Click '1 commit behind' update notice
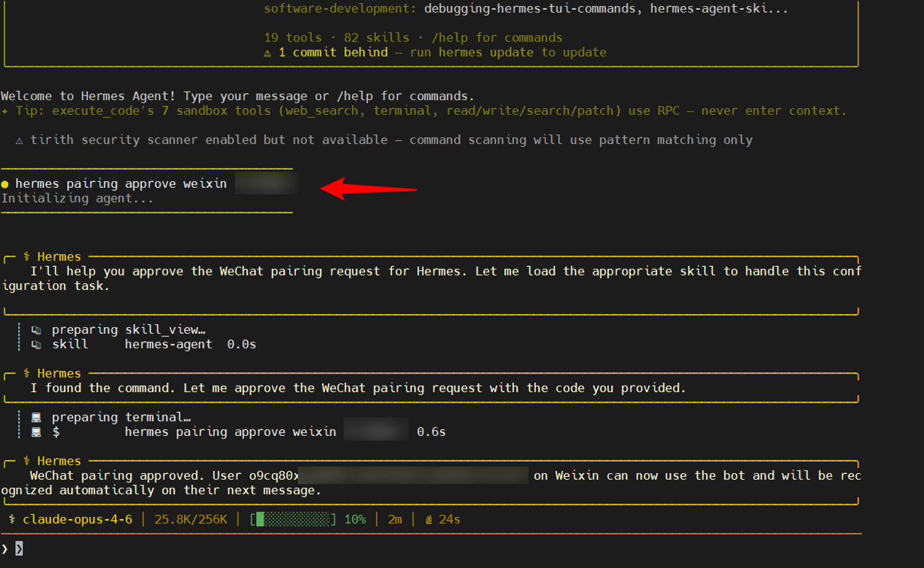The image size is (924, 568). (x=333, y=52)
